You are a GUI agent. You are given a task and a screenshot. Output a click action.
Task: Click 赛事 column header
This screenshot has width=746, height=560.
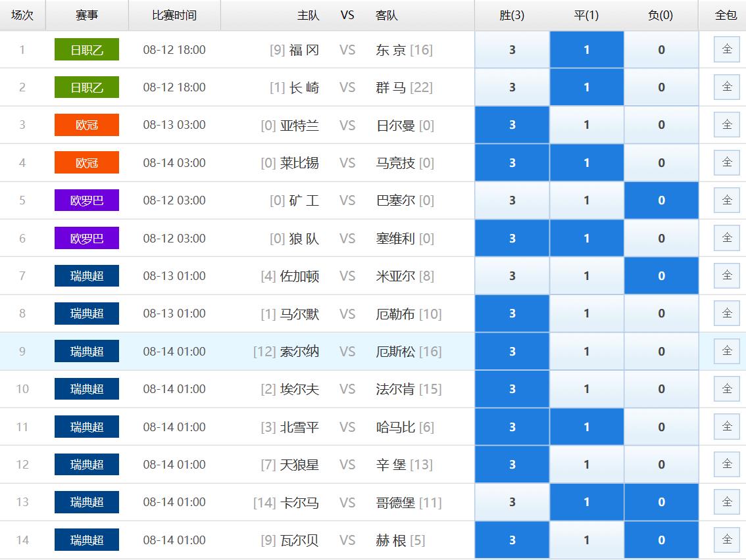click(x=87, y=15)
